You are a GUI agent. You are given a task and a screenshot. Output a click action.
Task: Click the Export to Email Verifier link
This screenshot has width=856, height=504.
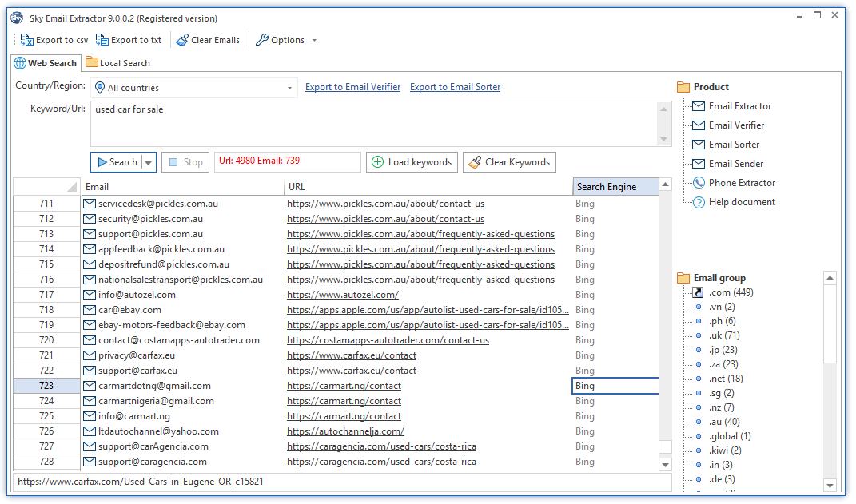pyautogui.click(x=352, y=87)
